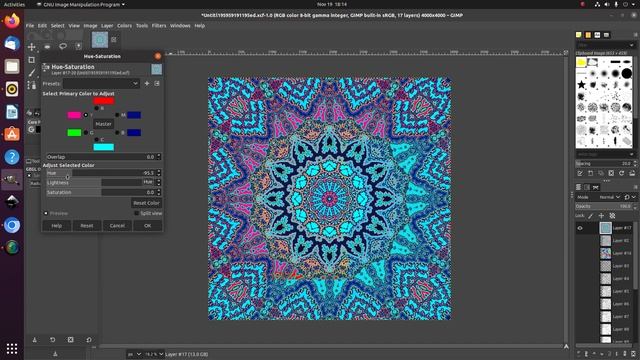
Task: Click Refresh brushes icon
Action: click(621, 173)
